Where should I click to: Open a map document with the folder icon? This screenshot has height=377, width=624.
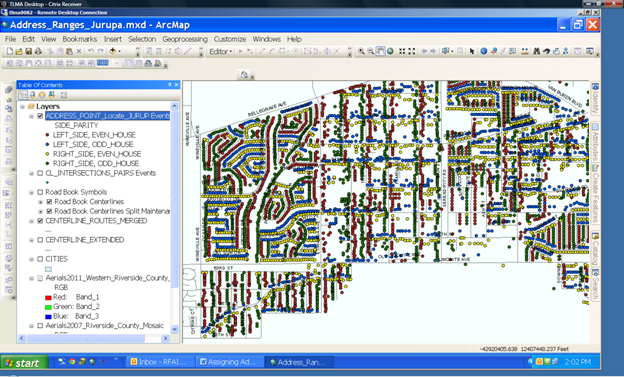(x=19, y=51)
